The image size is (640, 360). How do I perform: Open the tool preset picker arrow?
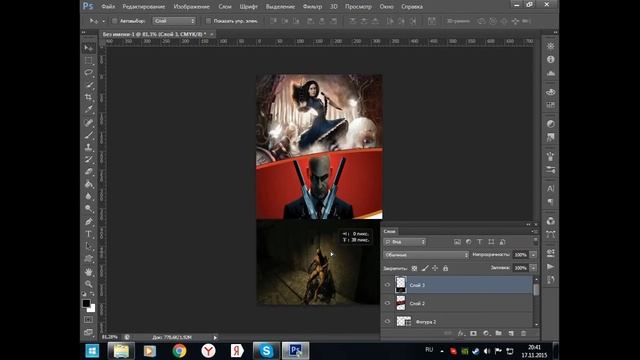(104, 21)
